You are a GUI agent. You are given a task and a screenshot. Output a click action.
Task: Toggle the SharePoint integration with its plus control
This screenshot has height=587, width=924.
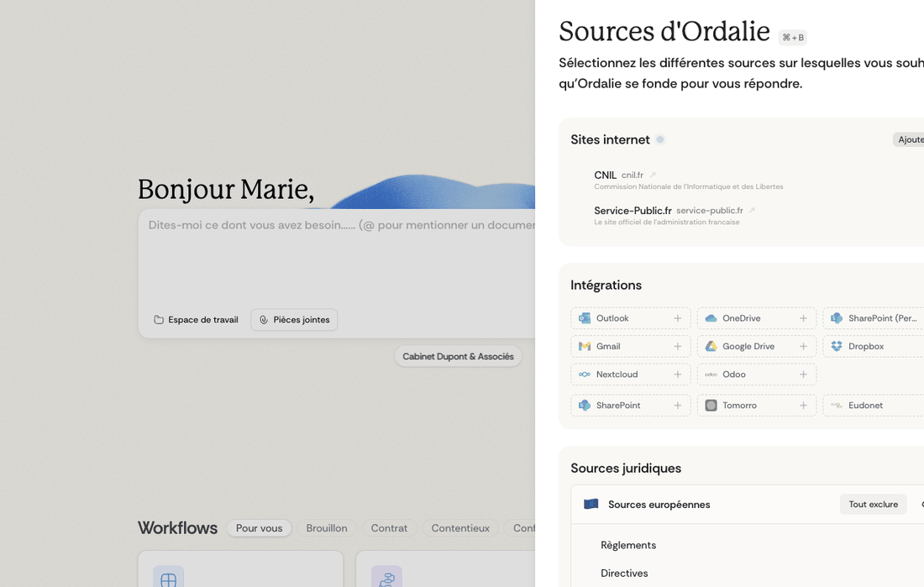[x=679, y=405]
